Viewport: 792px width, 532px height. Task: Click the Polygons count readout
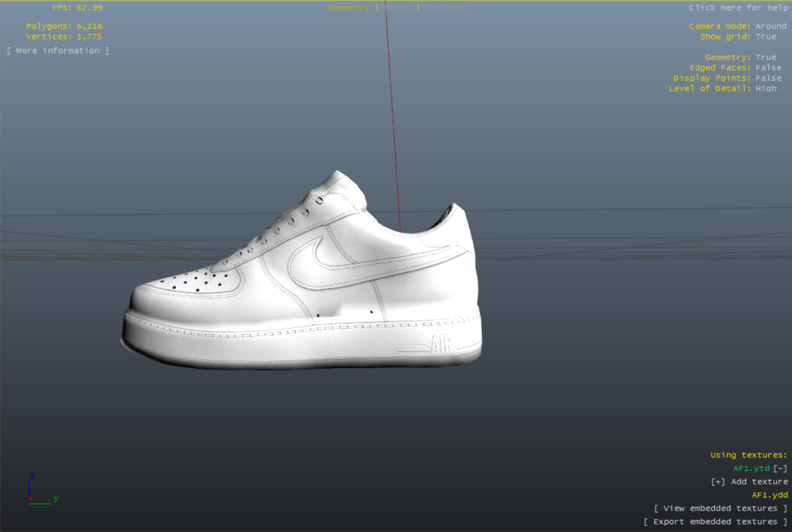(64, 26)
